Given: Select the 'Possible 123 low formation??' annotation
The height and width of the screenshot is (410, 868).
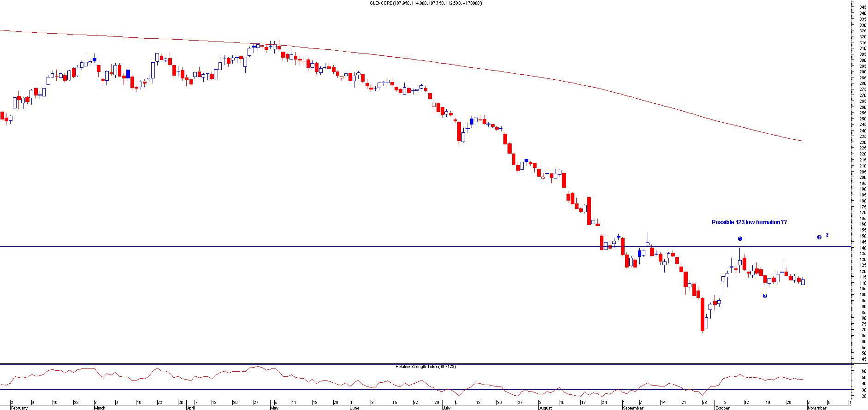Looking at the screenshot, I should pos(749,222).
